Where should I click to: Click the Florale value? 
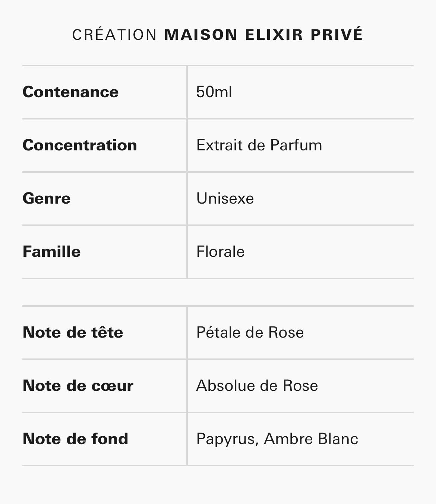[220, 252]
